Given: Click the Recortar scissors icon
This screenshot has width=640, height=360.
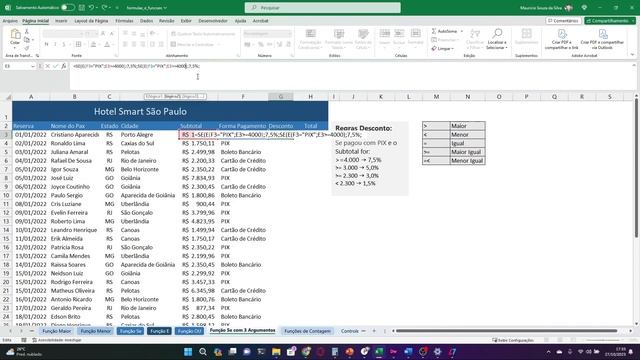Looking at the screenshot, I should point(27,31).
